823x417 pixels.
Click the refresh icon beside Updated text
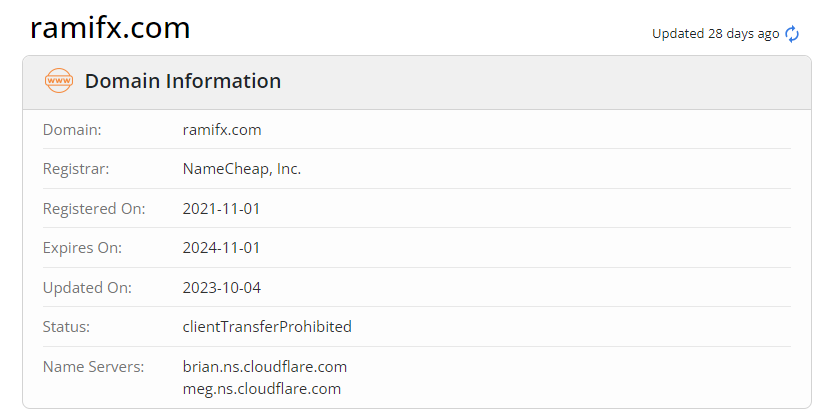pyautogui.click(x=792, y=34)
